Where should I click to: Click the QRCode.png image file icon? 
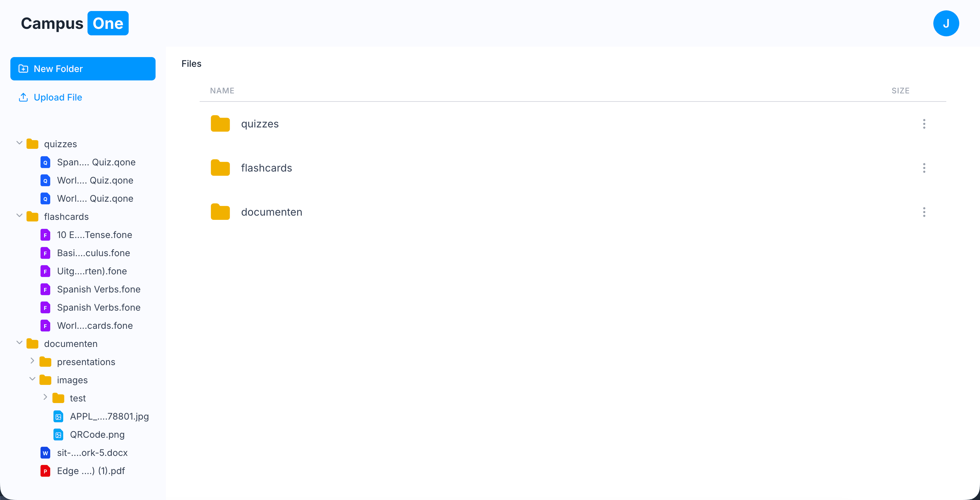[58, 435]
